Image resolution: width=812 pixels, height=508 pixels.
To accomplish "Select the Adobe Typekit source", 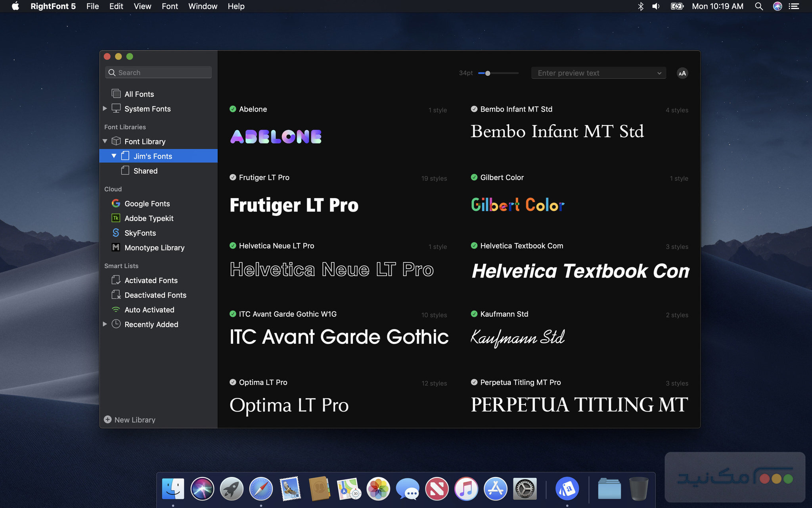I will click(x=149, y=218).
